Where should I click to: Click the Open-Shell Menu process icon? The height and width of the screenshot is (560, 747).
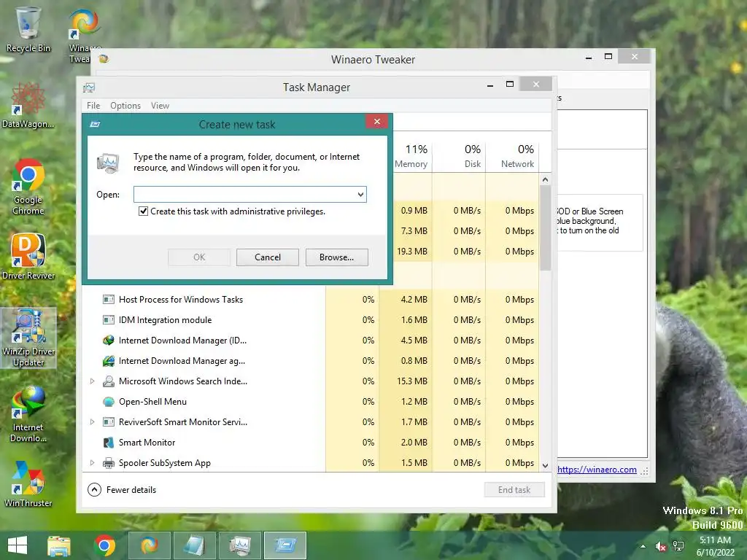pos(109,402)
